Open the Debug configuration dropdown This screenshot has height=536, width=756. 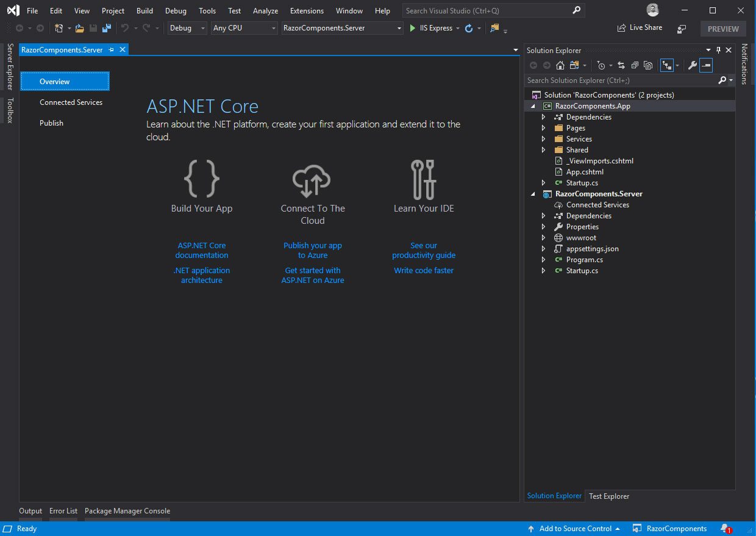coord(187,28)
